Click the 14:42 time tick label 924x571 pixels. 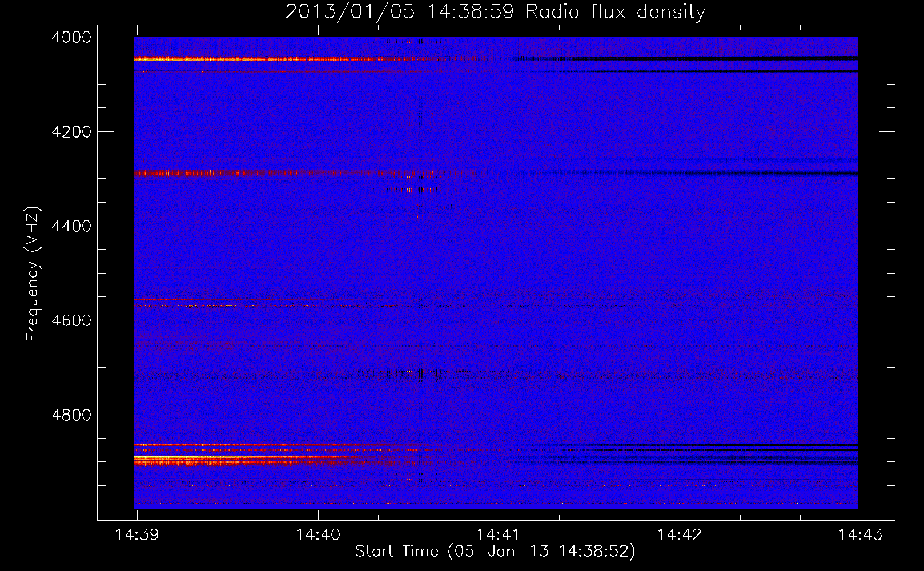point(680,535)
